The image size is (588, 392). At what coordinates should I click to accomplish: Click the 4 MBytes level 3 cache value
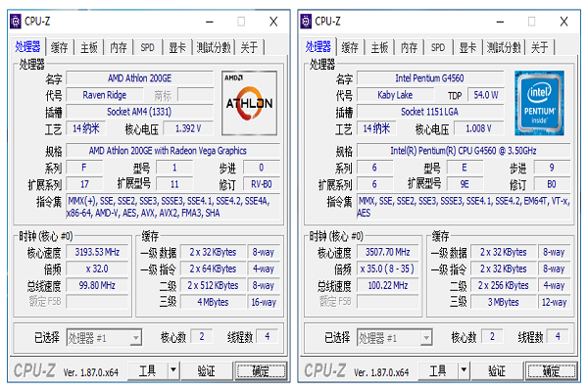point(214,302)
